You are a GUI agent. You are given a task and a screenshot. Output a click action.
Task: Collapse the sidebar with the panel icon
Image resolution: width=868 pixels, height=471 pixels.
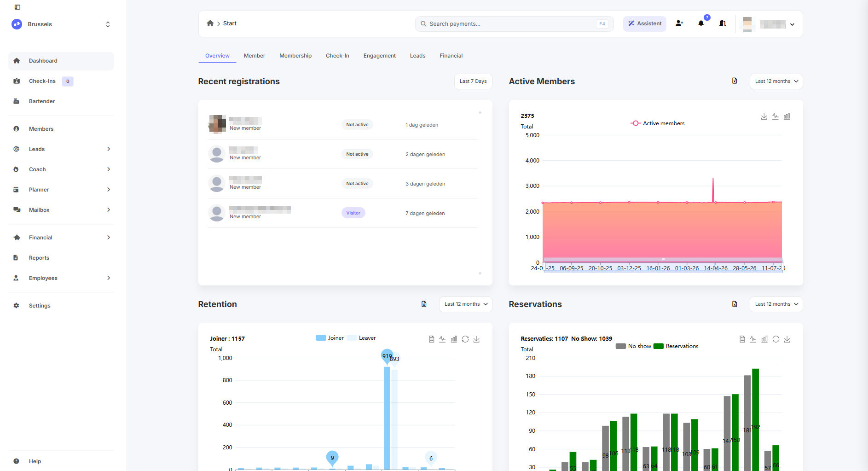point(17,7)
